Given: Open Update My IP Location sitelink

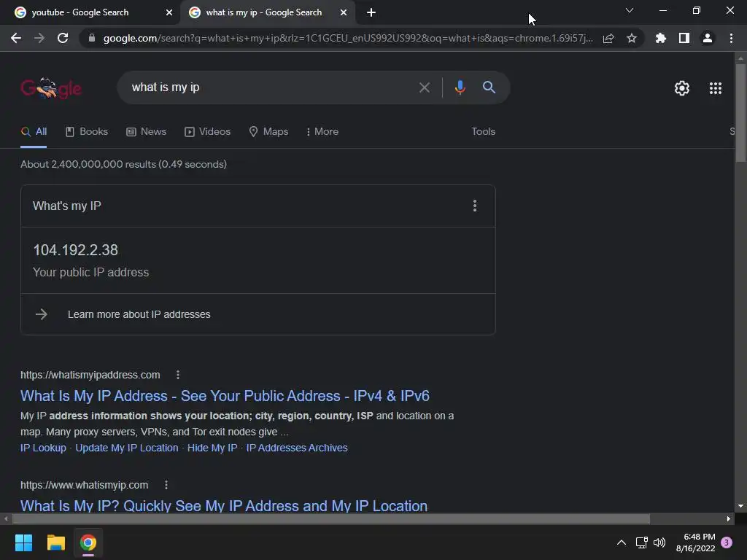Looking at the screenshot, I should click(127, 448).
